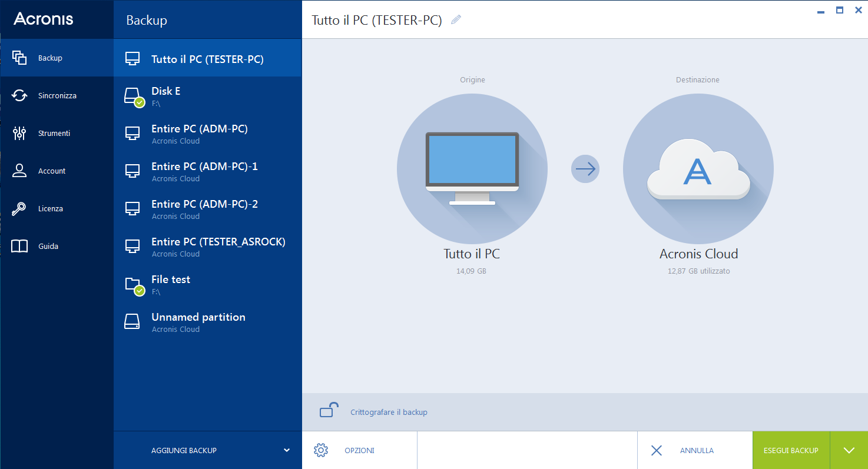Click the green ESEGUI BACKUP button
This screenshot has height=469, width=868.
point(791,450)
